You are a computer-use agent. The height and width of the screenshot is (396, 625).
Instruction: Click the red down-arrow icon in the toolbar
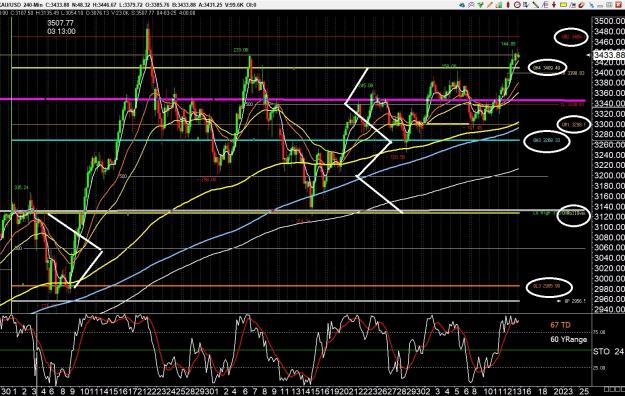(x=554, y=5)
